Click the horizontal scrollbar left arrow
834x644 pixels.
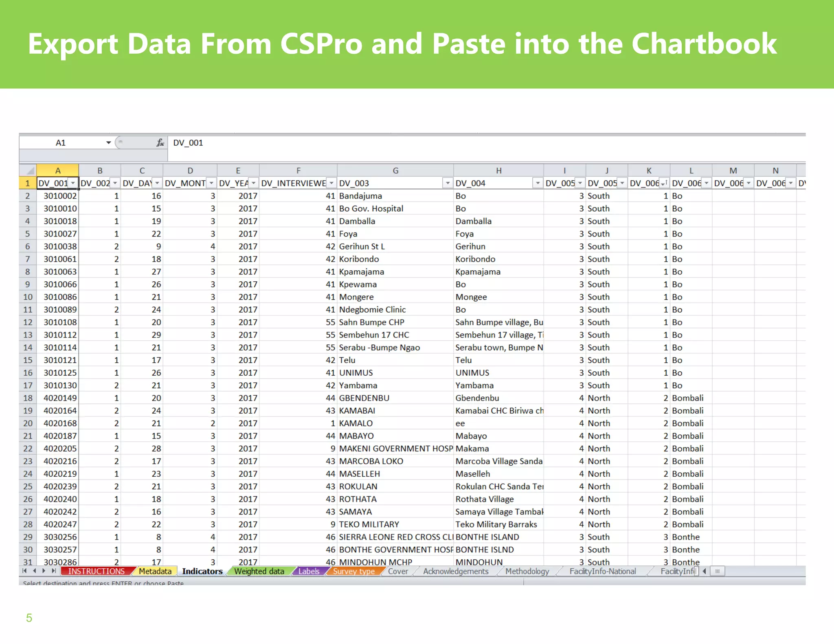click(x=704, y=571)
